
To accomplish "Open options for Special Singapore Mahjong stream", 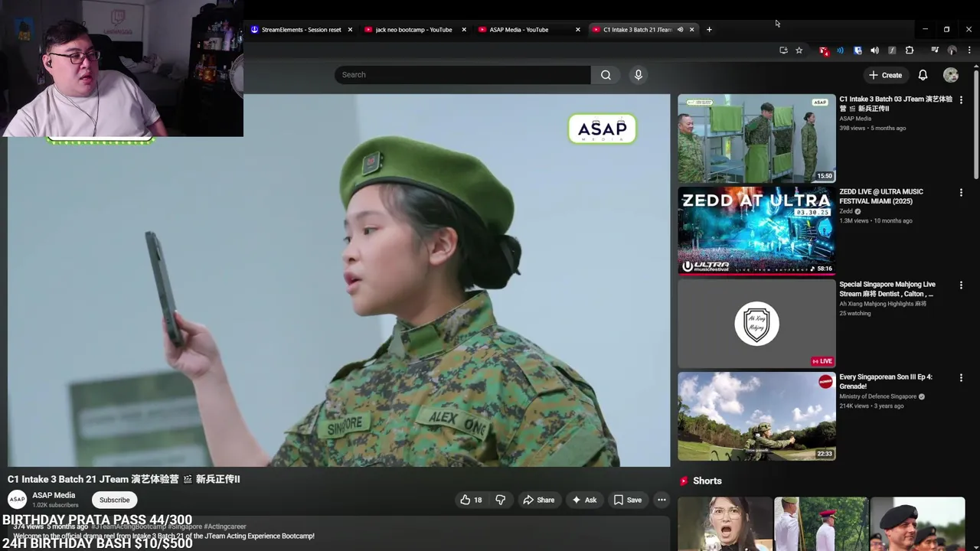I will pyautogui.click(x=961, y=285).
